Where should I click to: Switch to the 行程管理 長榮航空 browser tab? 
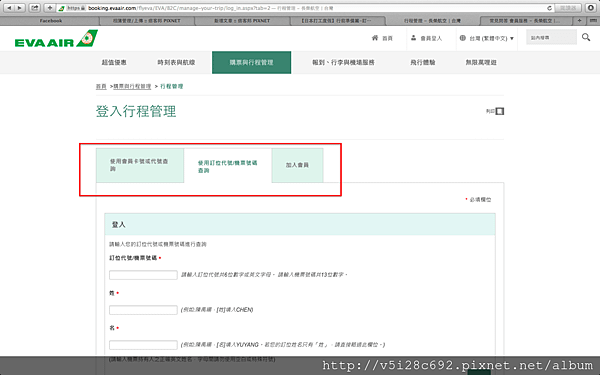(x=432, y=21)
